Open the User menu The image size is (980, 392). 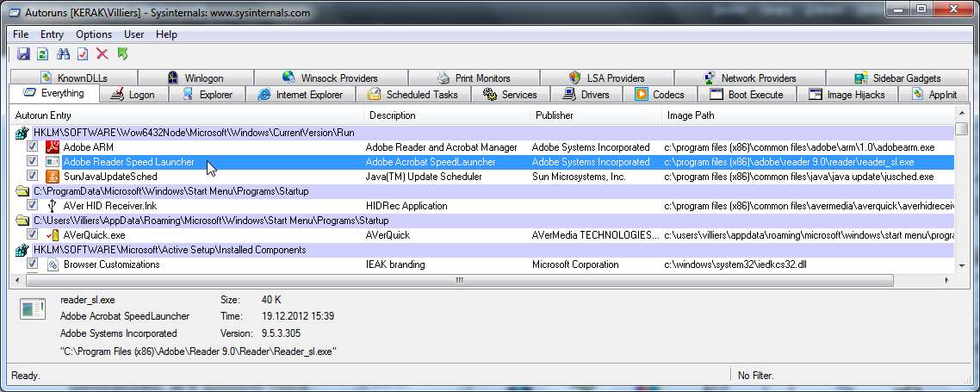coord(133,34)
